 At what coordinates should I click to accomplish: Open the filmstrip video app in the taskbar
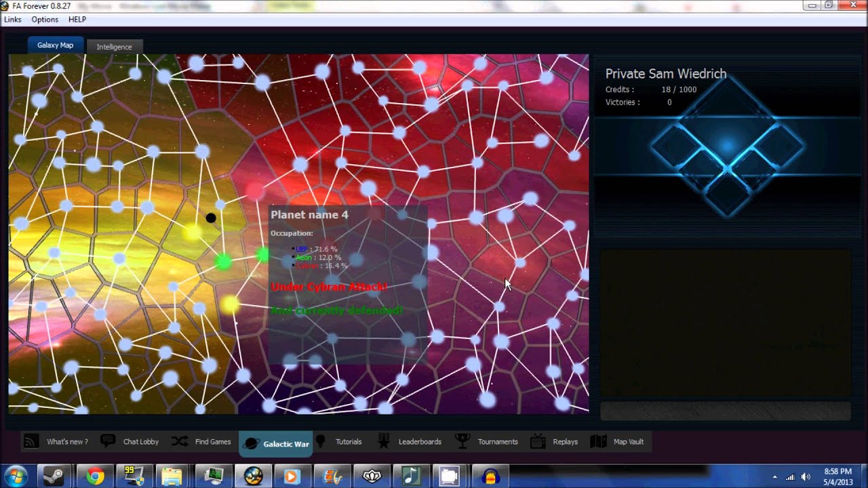[332, 476]
